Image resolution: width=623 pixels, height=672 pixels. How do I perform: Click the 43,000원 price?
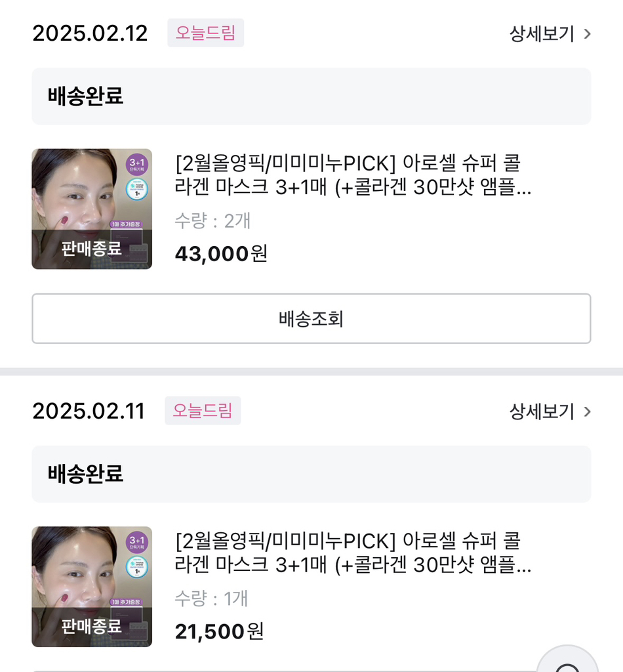click(x=221, y=253)
